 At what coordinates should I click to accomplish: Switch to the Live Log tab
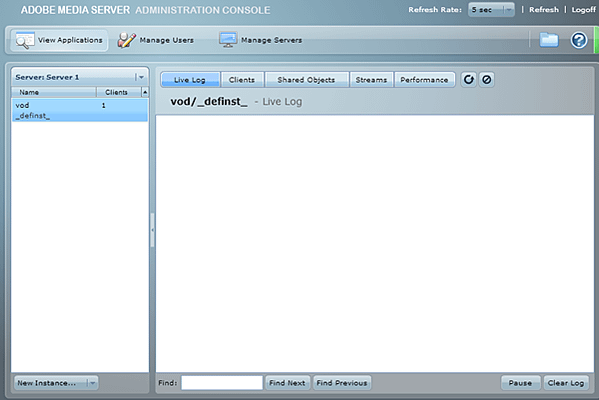(x=190, y=79)
